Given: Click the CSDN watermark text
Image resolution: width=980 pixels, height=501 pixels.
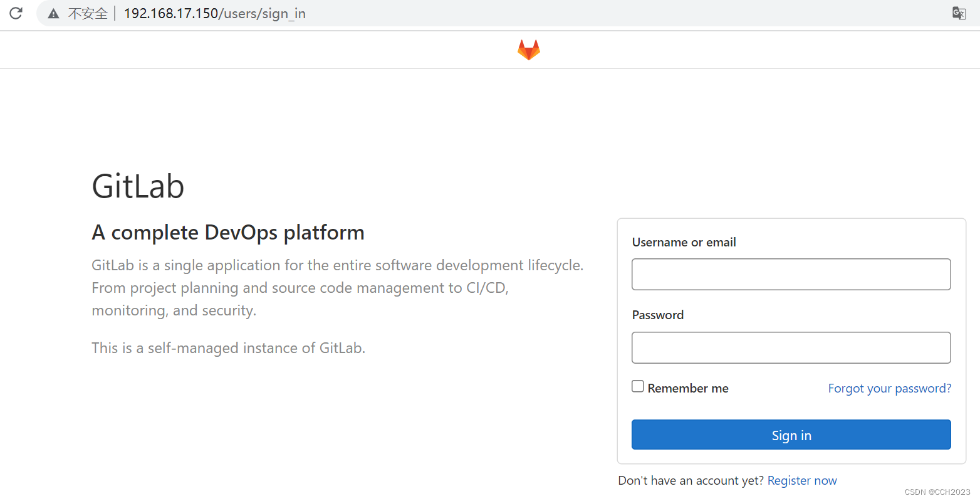Looking at the screenshot, I should tap(939, 492).
